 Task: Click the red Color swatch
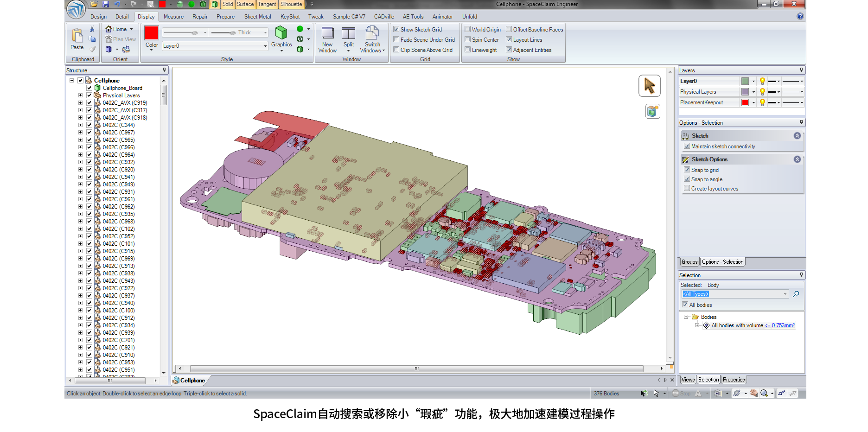click(152, 33)
